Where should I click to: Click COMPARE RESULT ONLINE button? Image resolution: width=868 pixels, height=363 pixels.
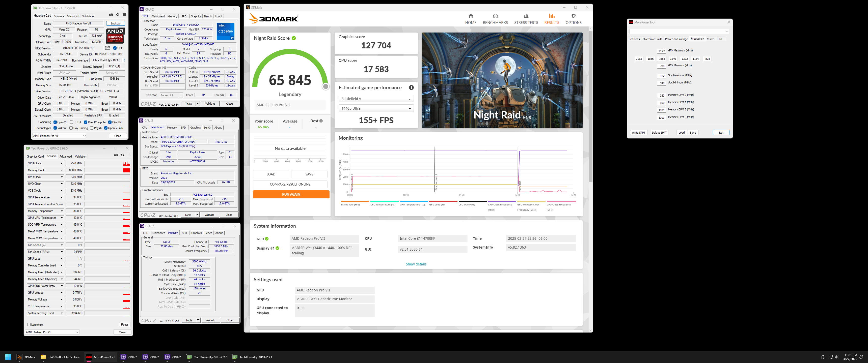pos(290,184)
